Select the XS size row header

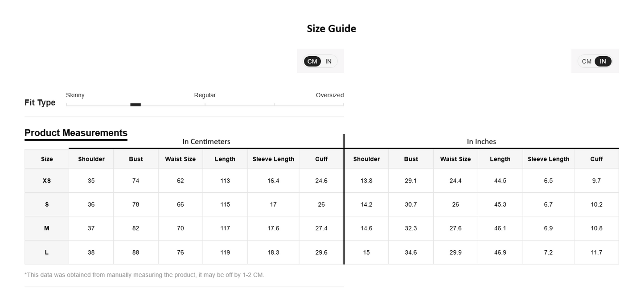point(47,181)
